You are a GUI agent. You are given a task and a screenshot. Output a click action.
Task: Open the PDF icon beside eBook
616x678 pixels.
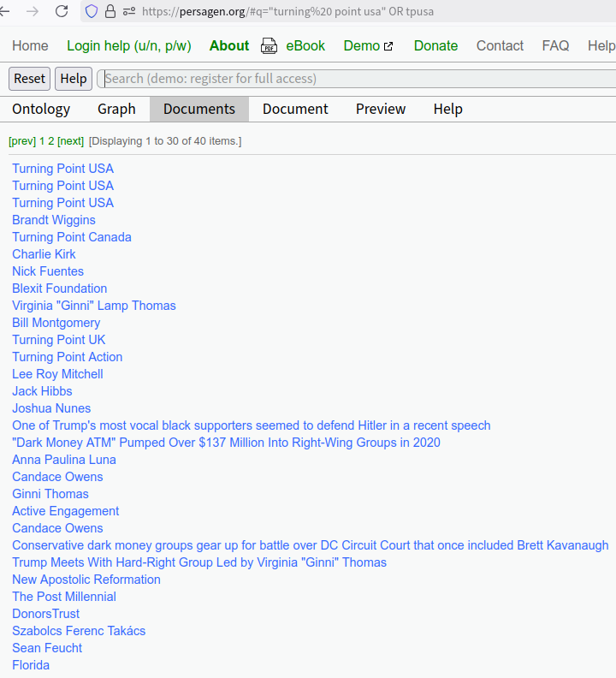[269, 46]
